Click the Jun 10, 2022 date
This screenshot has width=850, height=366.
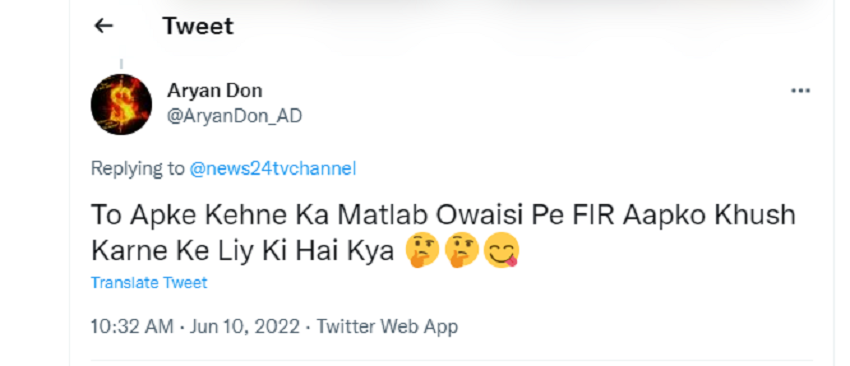pos(243,326)
